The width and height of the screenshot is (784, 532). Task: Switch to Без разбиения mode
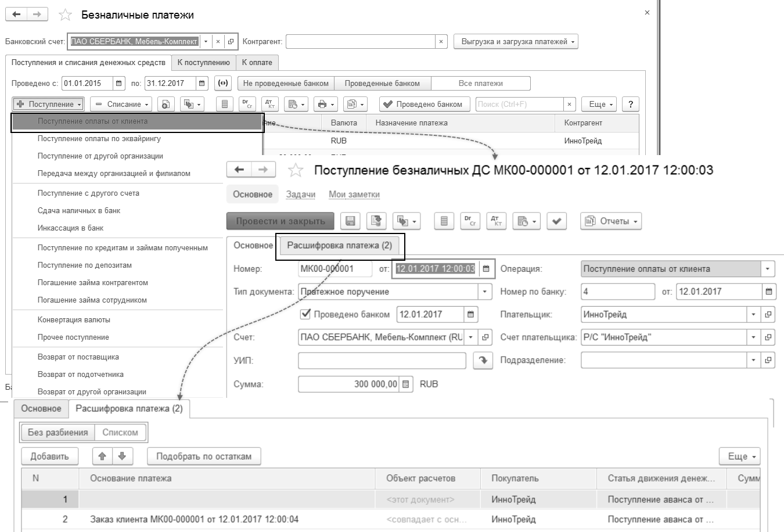click(58, 432)
